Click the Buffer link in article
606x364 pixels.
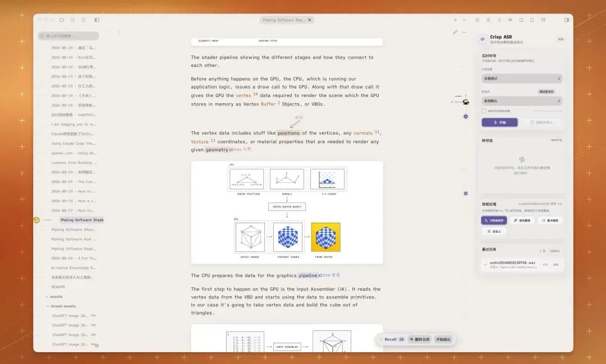tap(268, 104)
